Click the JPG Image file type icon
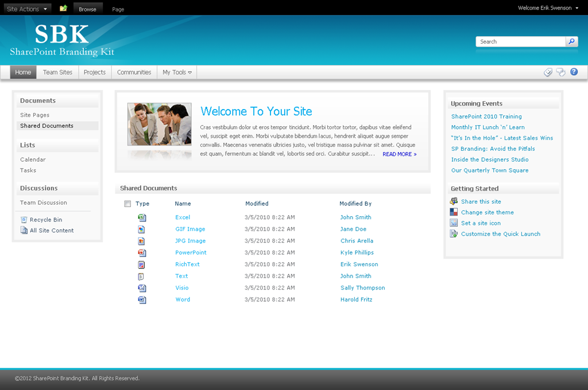This screenshot has width=588, height=390. [141, 241]
